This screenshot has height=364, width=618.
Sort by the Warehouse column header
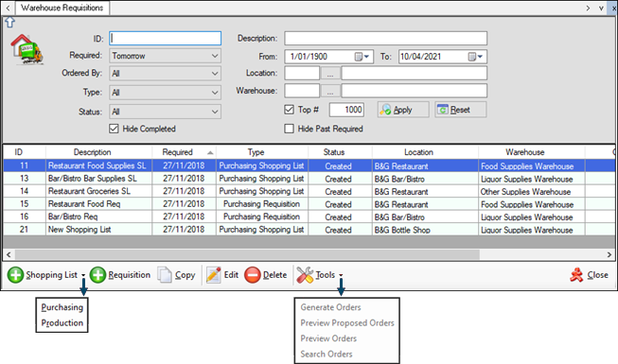(x=532, y=152)
